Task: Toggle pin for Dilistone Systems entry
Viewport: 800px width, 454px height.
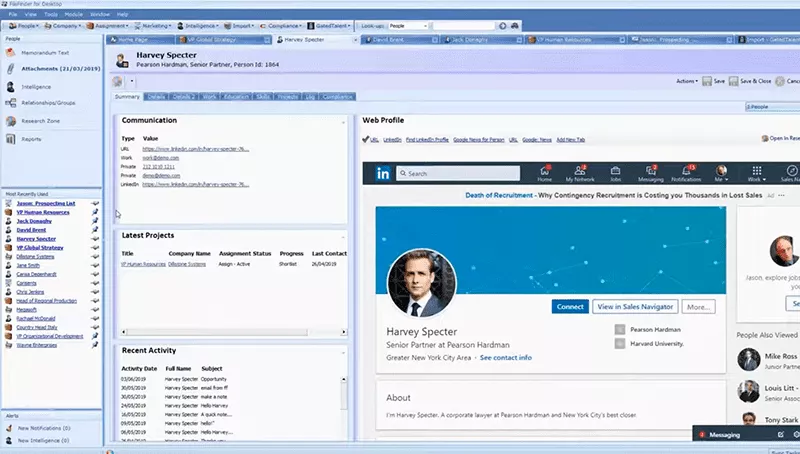Action: (x=95, y=257)
